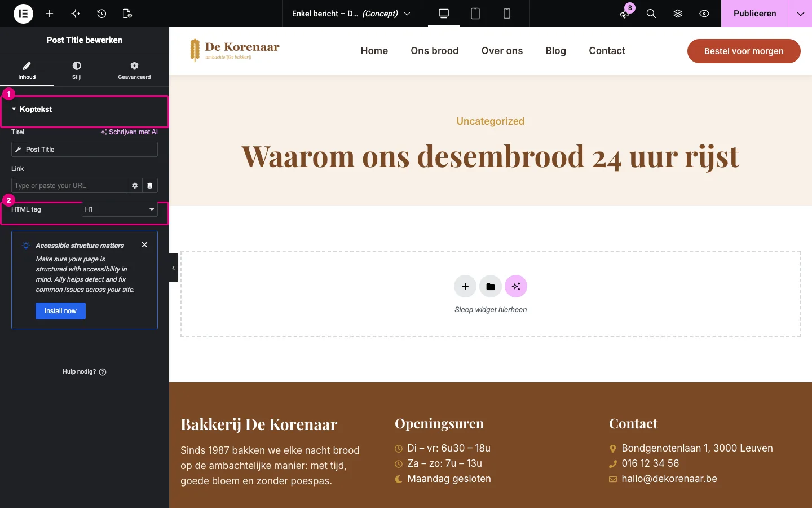This screenshot has height=508, width=812.
Task: Open dynamic tags for the Link field
Action: point(150,186)
